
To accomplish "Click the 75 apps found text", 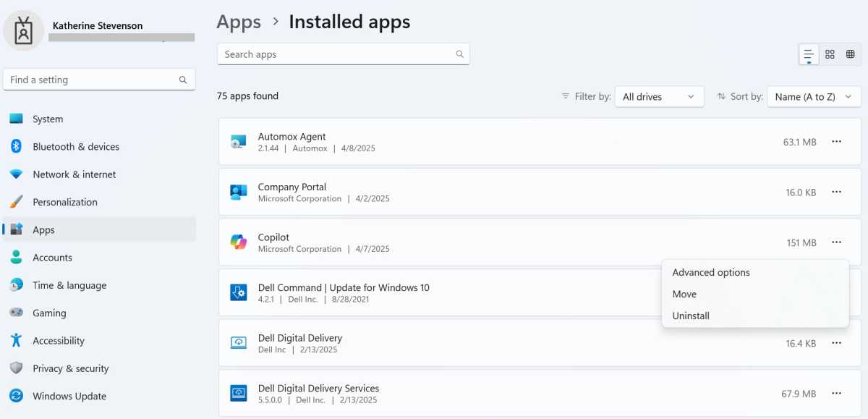I will 247,96.
